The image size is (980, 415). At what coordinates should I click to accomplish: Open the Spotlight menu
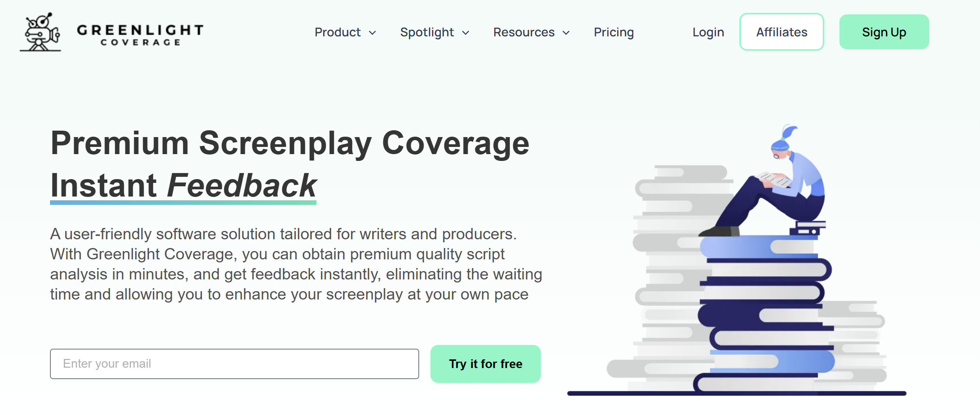pos(427,32)
